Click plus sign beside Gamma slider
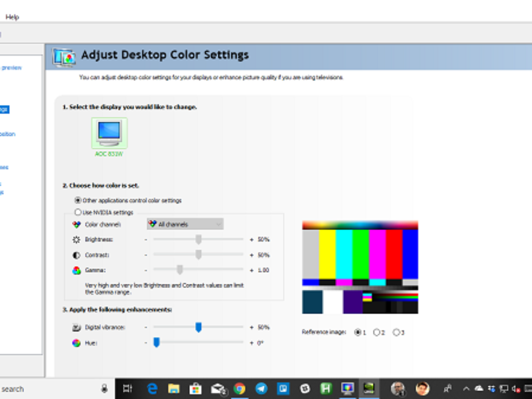This screenshot has width=532, height=399. pos(251,270)
